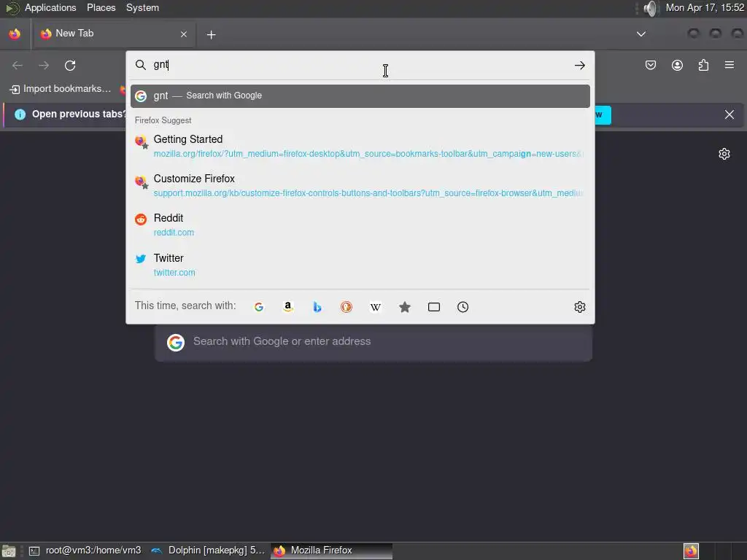Click Google logo in page search box
This screenshot has height=560, width=747.
176,343
